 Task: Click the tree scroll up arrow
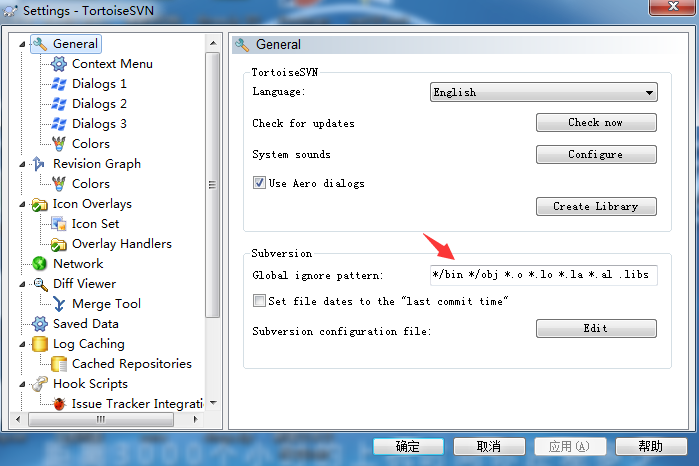213,43
